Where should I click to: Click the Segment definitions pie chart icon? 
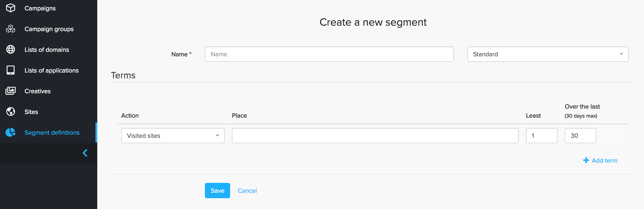coord(11,132)
